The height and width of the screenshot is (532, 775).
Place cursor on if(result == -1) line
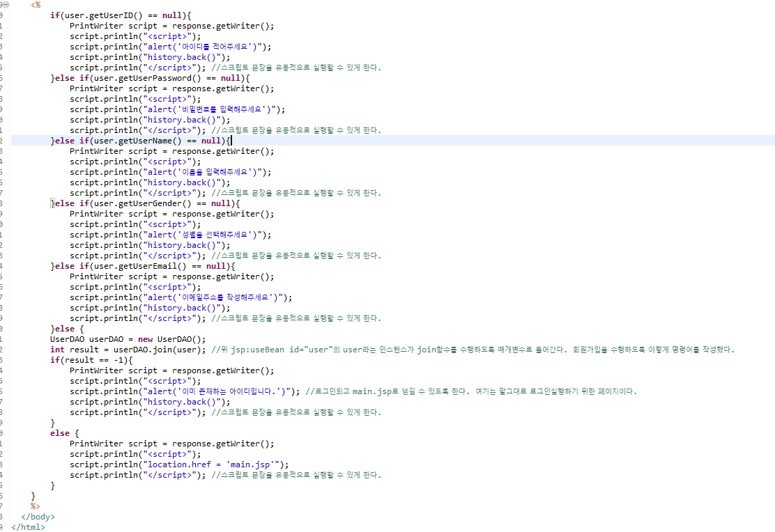click(x=91, y=360)
